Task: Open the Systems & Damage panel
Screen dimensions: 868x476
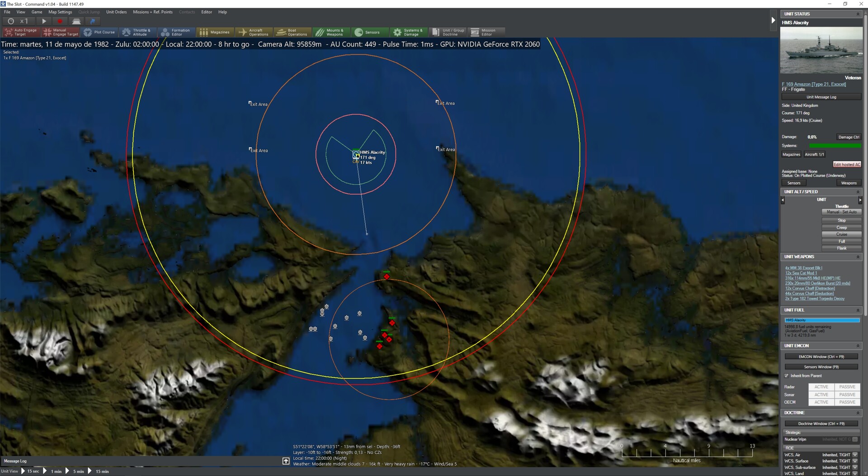Action: (x=408, y=32)
